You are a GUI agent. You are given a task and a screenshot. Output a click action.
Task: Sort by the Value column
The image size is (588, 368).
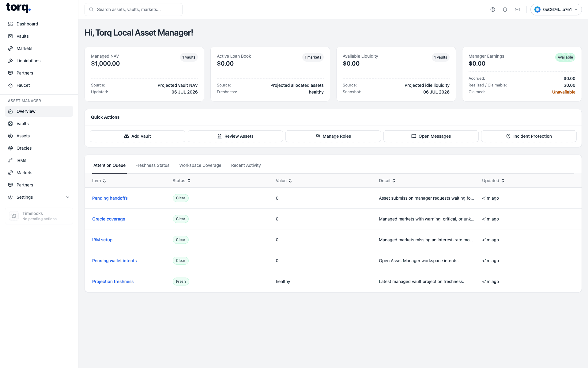point(284,181)
